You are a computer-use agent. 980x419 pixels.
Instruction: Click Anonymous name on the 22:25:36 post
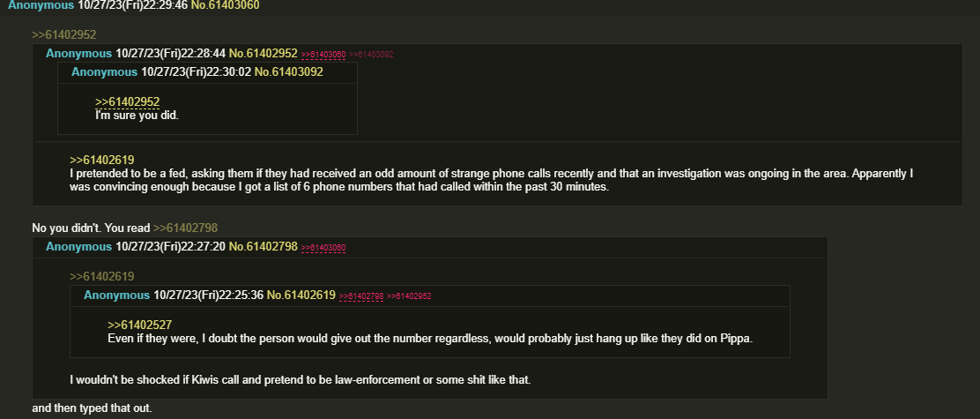[x=117, y=296]
